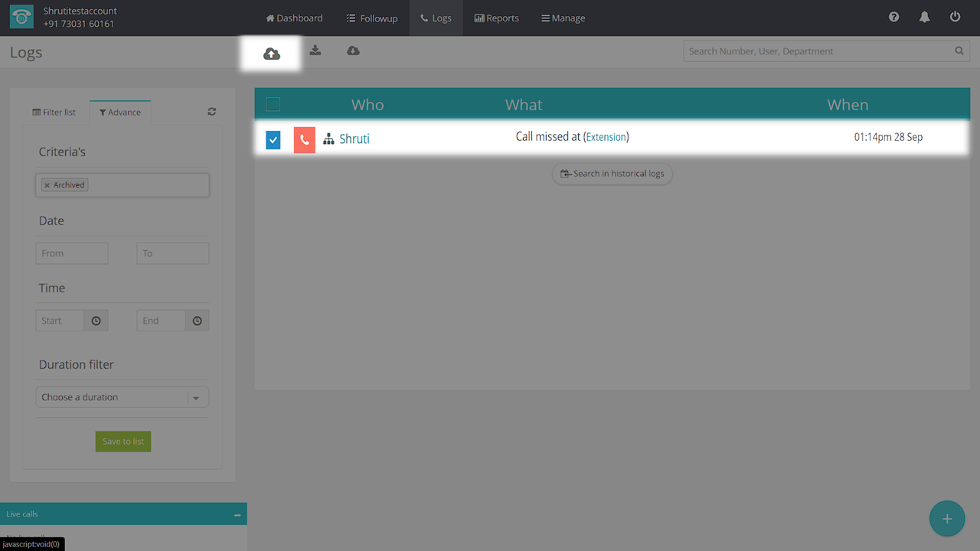The image size is (980, 551).
Task: Open the notifications bell
Action: coord(924,17)
